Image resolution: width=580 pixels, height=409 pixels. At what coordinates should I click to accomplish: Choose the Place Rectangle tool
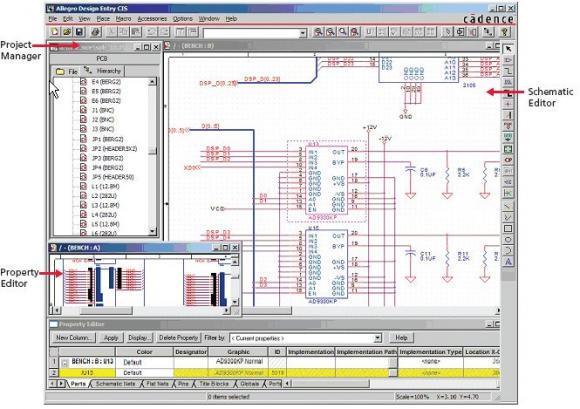pos(508,229)
